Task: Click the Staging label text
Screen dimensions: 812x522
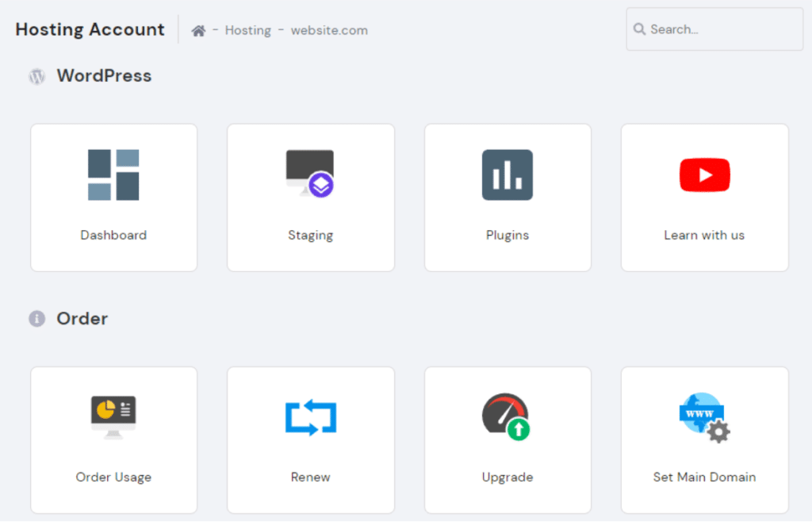Action: tap(311, 236)
